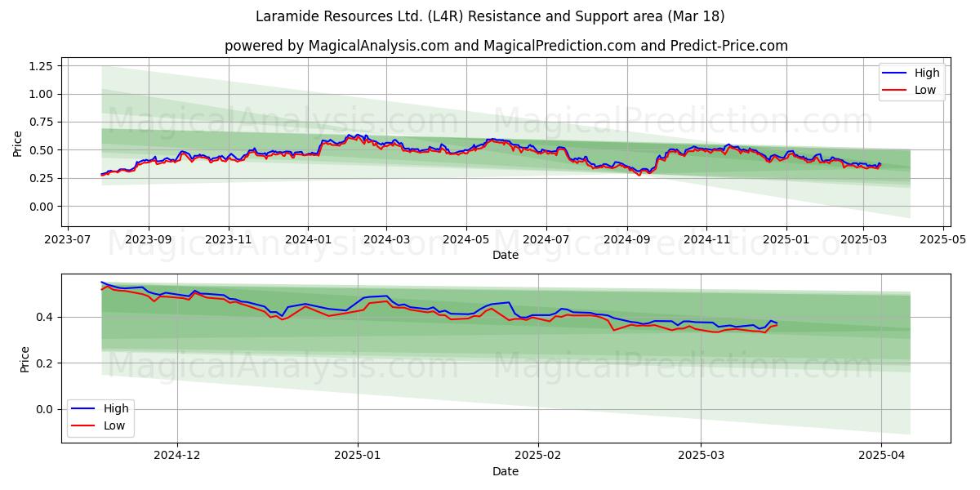Viewport: 980px width, 490px height.
Task: Click the top chart x-axis label '2024-05'
Action: click(x=466, y=241)
